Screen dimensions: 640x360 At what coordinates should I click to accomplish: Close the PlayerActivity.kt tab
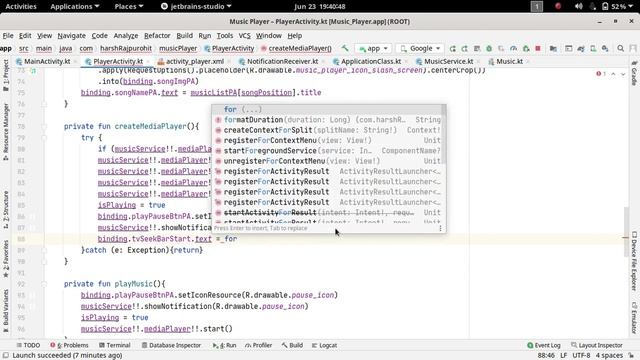click(148, 62)
